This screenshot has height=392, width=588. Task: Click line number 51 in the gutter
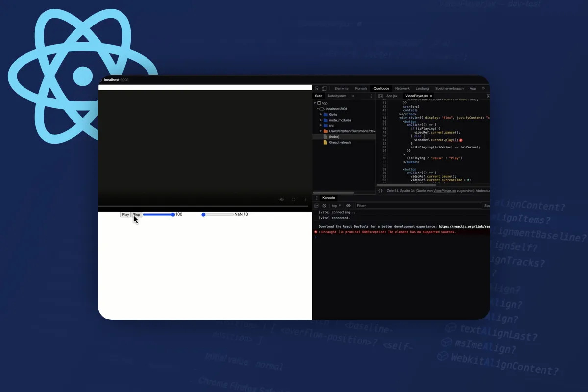tap(385, 140)
